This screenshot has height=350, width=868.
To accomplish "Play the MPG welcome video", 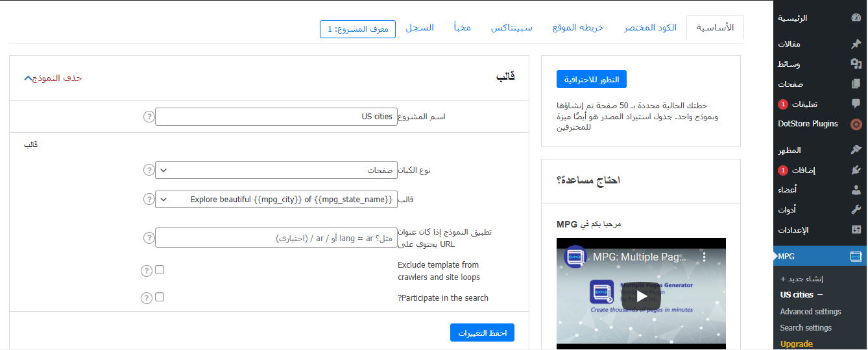I will [x=641, y=296].
